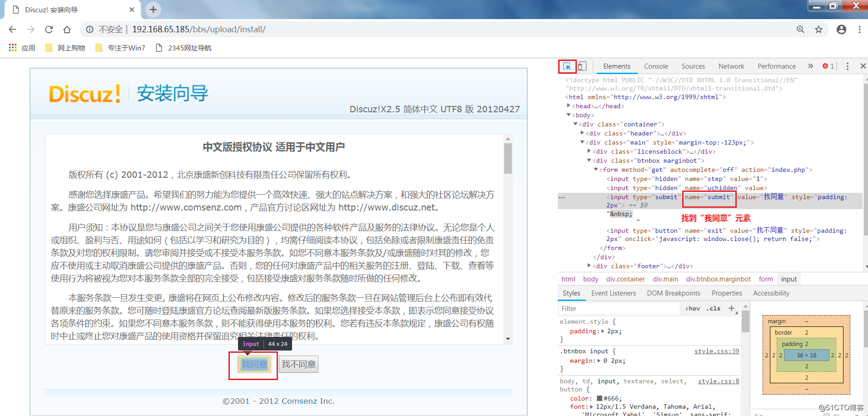The width and height of the screenshot is (868, 416).
Task: Add new style rule plus icon
Action: (732, 308)
